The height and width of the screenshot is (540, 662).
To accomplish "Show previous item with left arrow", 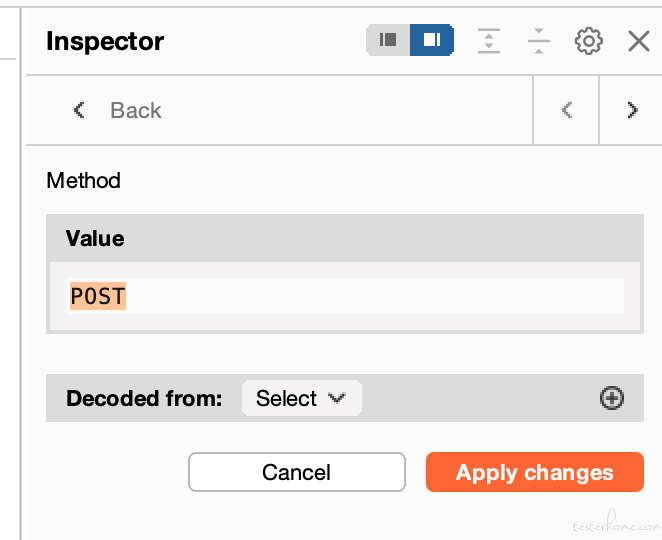I will [567, 110].
